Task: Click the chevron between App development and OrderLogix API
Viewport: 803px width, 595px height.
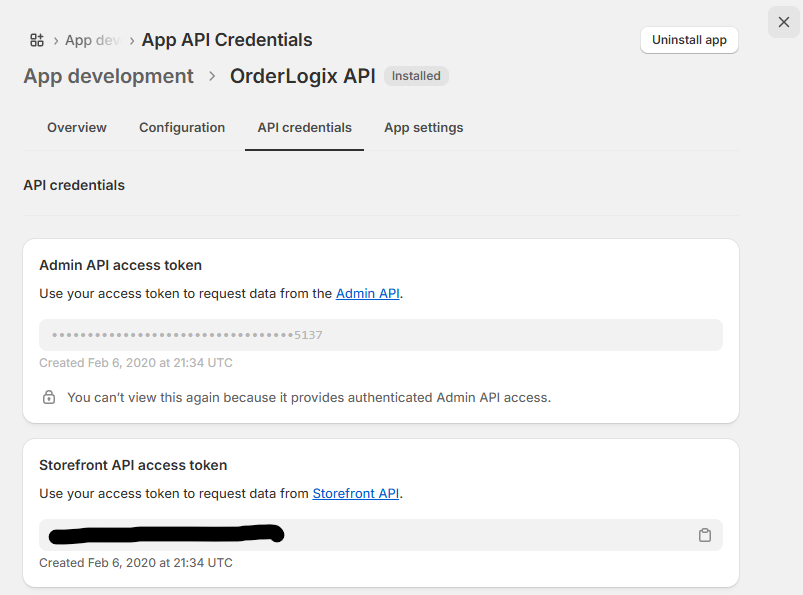Action: click(x=212, y=76)
